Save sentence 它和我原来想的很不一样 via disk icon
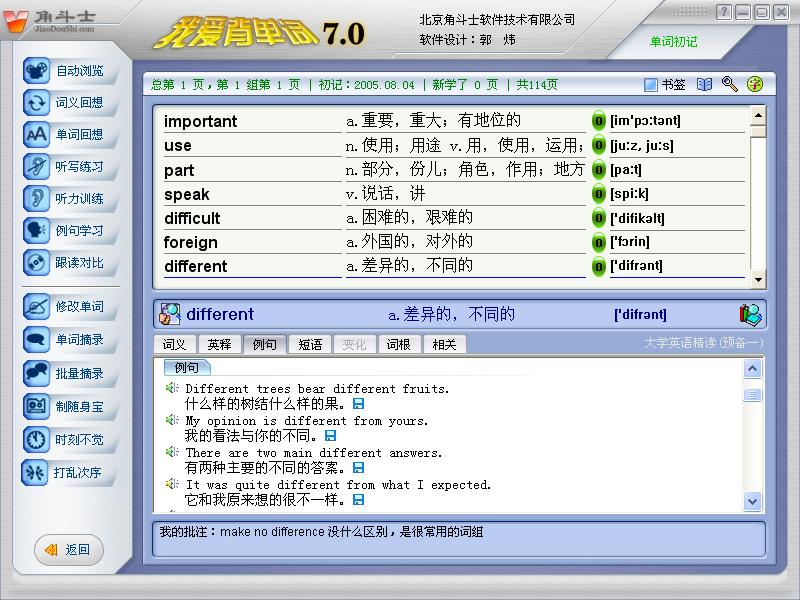The width and height of the screenshot is (800, 600). (359, 500)
